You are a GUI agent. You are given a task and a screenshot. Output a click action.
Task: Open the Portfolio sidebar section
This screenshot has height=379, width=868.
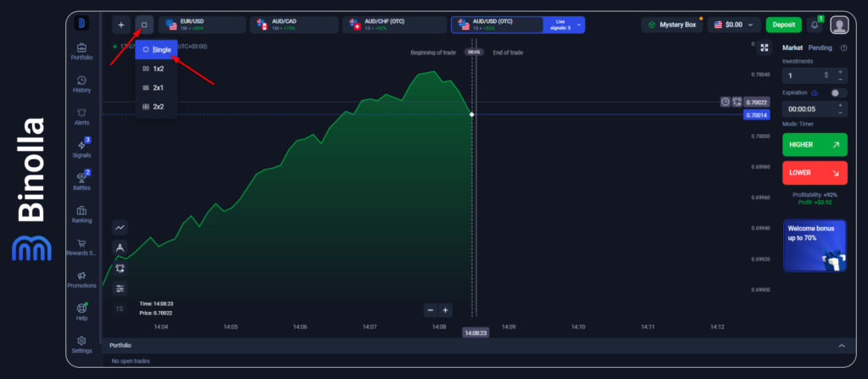pos(81,52)
